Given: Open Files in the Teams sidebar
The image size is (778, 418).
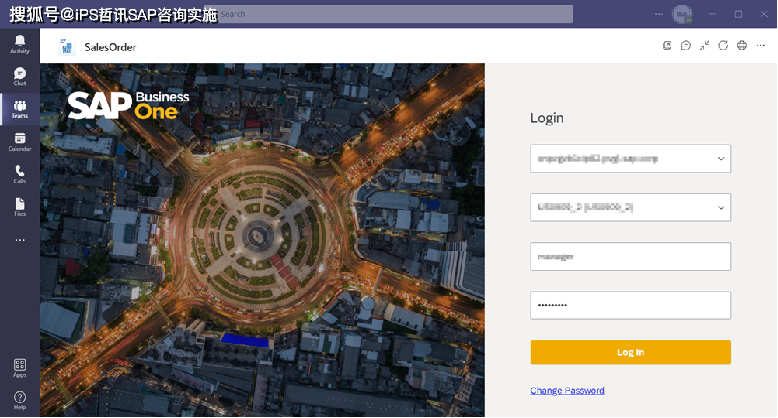Looking at the screenshot, I should 20,207.
